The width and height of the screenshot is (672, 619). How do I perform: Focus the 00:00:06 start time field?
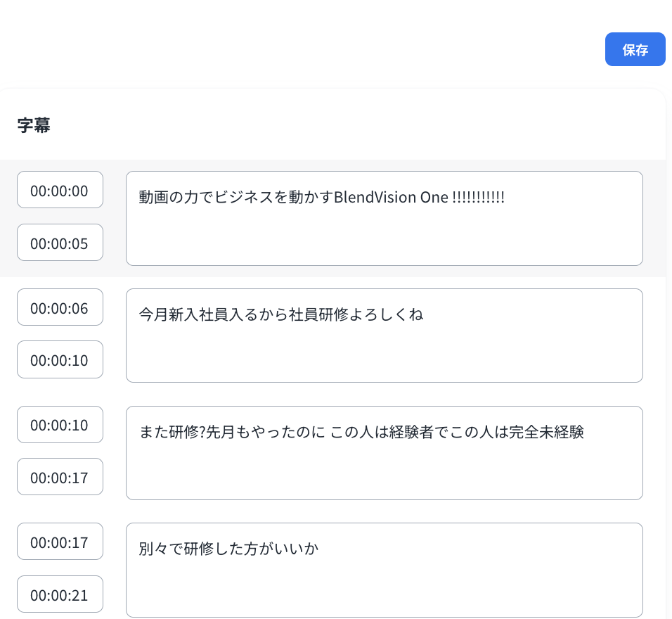pyautogui.click(x=60, y=307)
